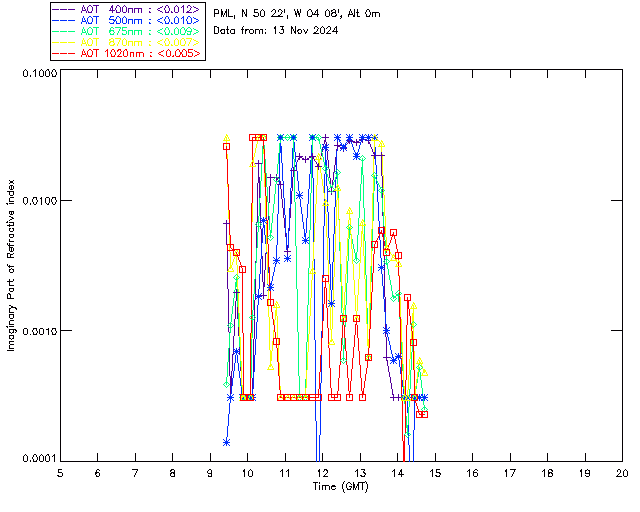This screenshot has height=512, width=640.
Task: Click the lowest blue asterisk point near 9.4 GMT
Action: point(227,442)
